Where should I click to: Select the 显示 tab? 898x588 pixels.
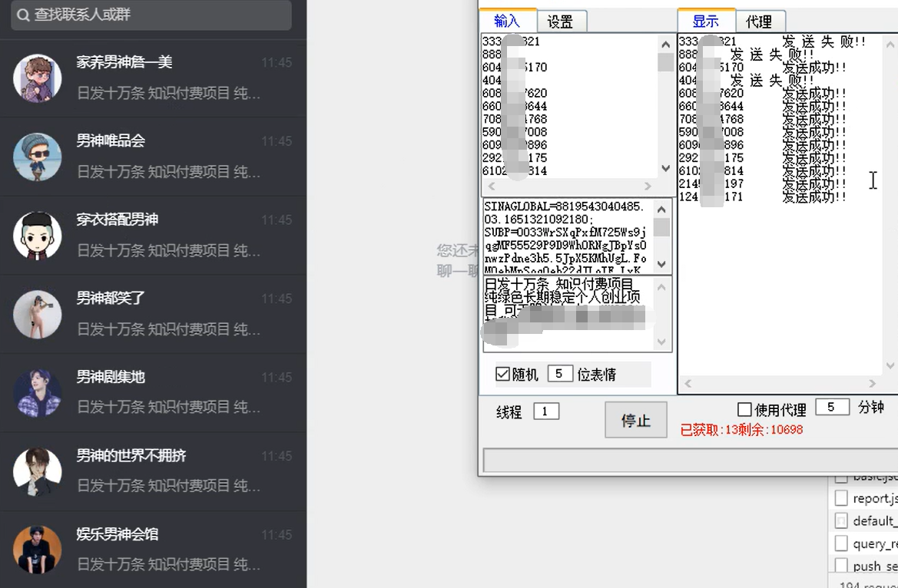point(706,21)
